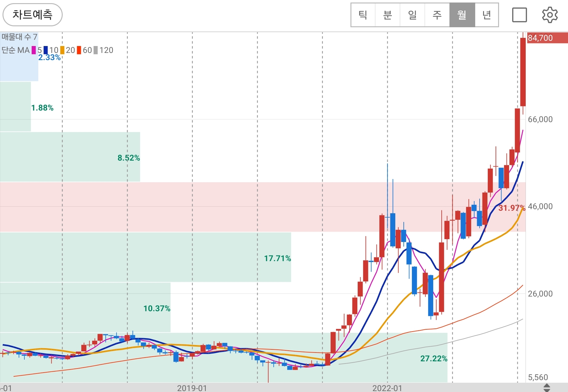Open chart settings gear icon
The image size is (568, 392).
point(550,15)
